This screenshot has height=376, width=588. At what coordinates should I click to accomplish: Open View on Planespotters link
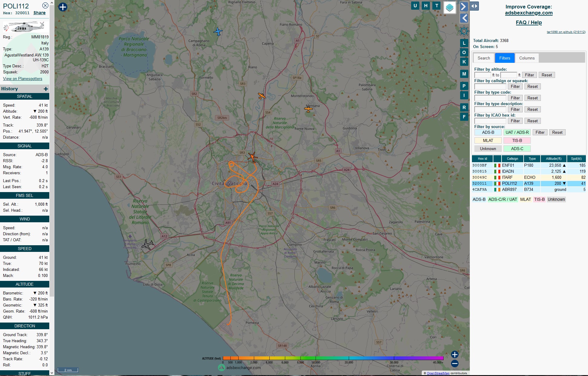23,79
